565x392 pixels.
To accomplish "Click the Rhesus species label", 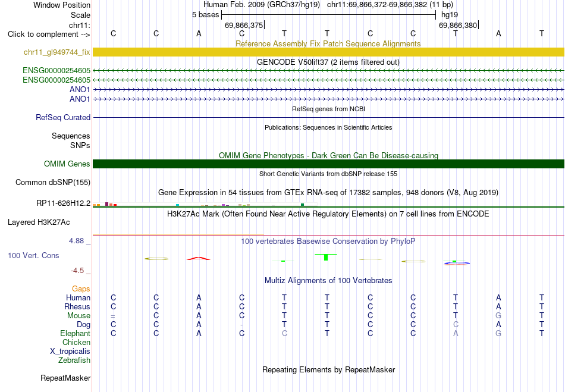I will click(x=77, y=306).
